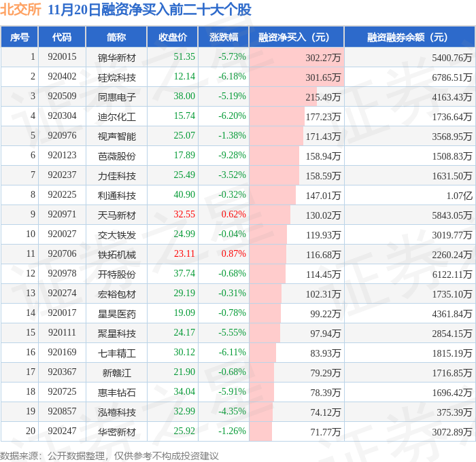Click the 融资净买入(元) column header
This screenshot has width=476, height=462.
click(296, 37)
